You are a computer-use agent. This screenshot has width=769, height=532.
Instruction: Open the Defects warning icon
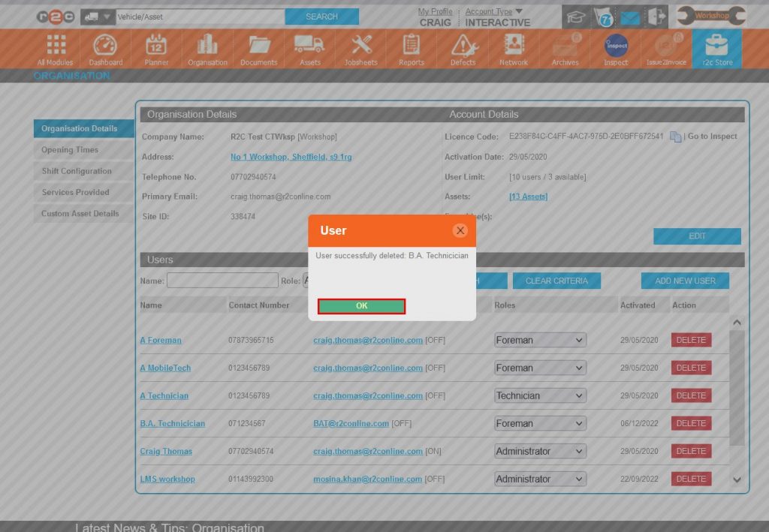point(463,50)
